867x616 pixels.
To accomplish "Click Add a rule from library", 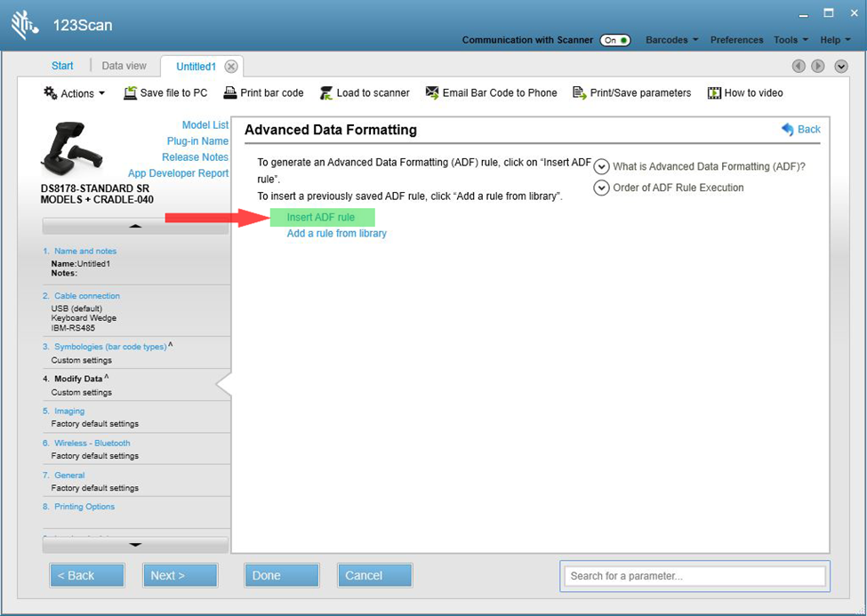I will [336, 234].
